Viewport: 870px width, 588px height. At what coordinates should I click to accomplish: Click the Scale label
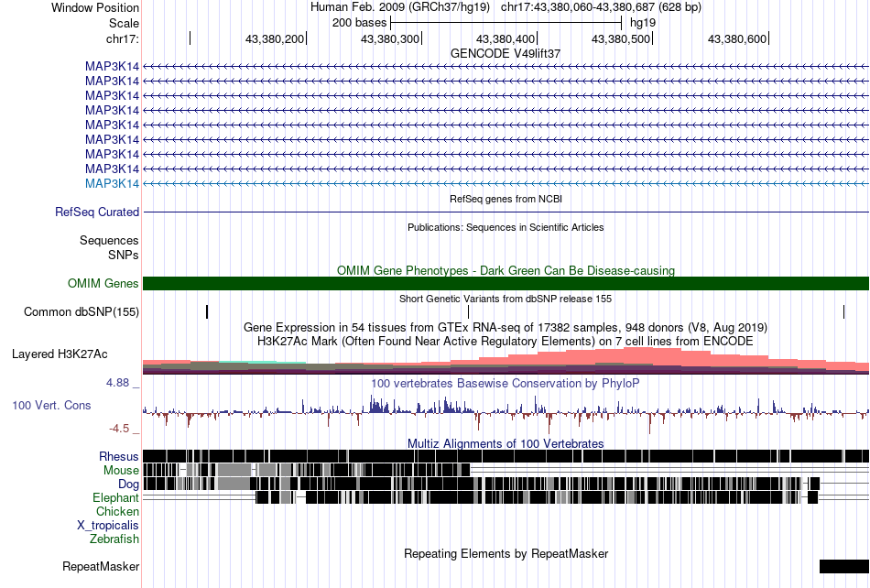124,23
